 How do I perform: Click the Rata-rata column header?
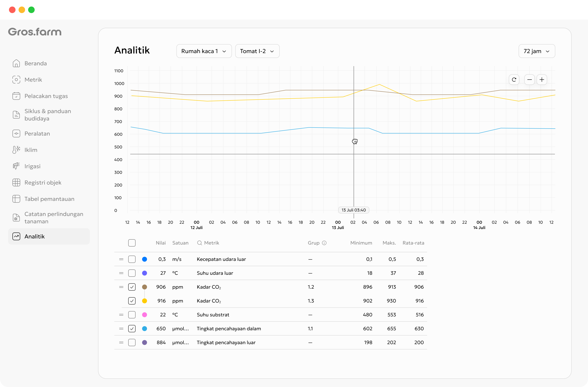(x=413, y=243)
